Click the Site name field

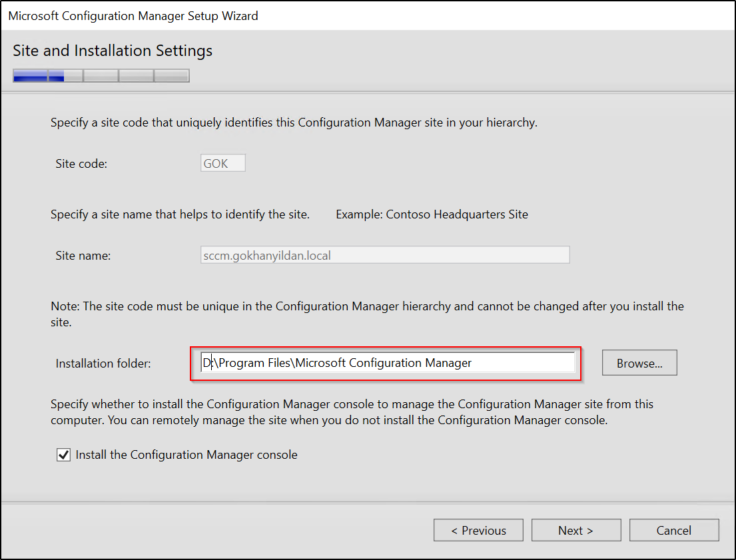(385, 255)
